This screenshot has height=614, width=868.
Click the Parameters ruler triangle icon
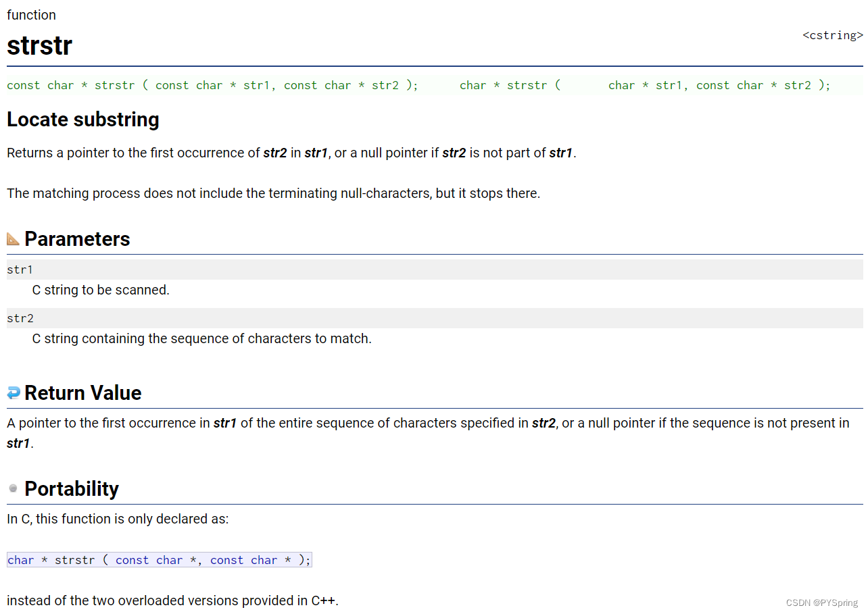coord(13,238)
